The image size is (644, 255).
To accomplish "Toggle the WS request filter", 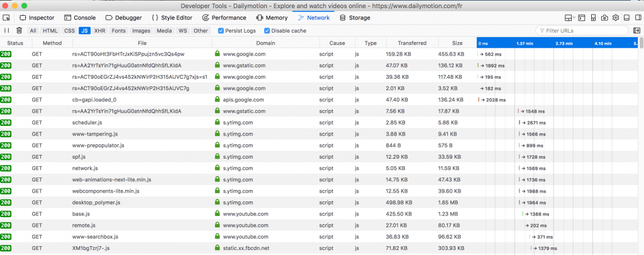I will [183, 31].
